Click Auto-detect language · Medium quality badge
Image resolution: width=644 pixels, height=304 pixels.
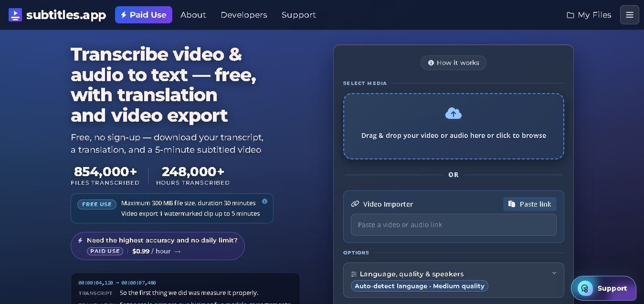pyautogui.click(x=419, y=286)
